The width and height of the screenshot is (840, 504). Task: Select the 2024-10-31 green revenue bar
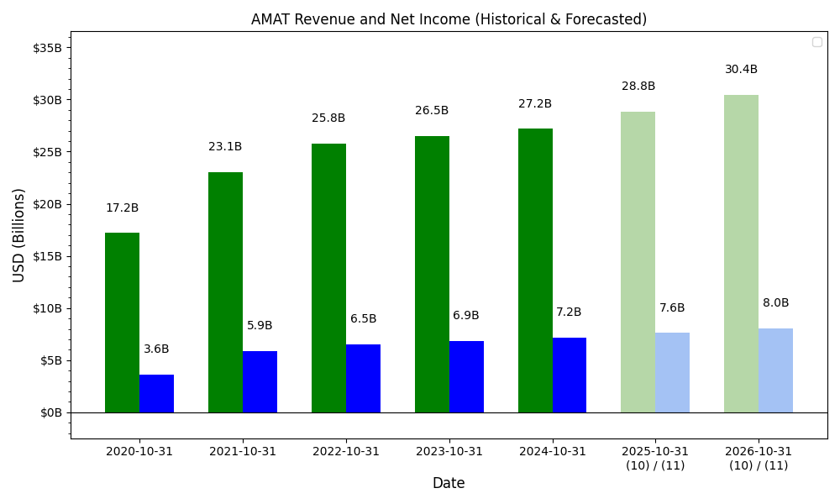535,270
